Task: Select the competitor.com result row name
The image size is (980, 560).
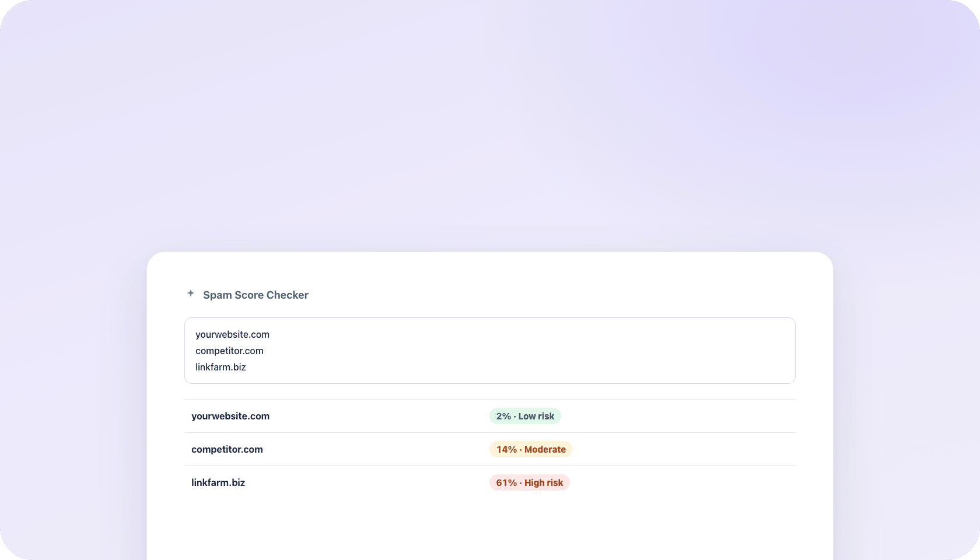Action: pyautogui.click(x=227, y=449)
